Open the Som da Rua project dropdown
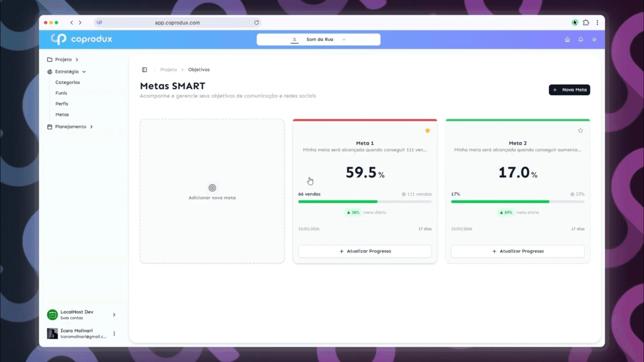Screen dimensions: 644x362 [x=319, y=40]
